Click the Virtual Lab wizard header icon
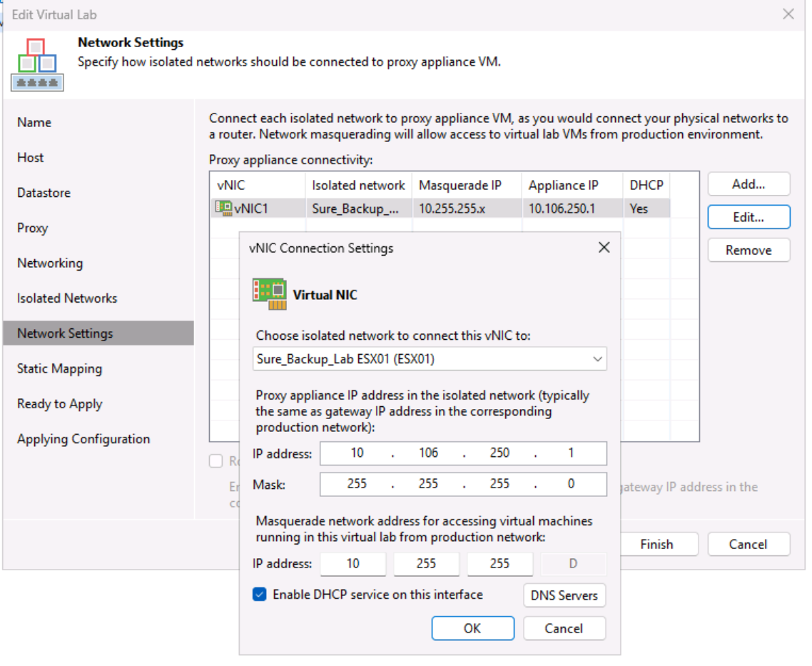The image size is (812, 666). (37, 65)
